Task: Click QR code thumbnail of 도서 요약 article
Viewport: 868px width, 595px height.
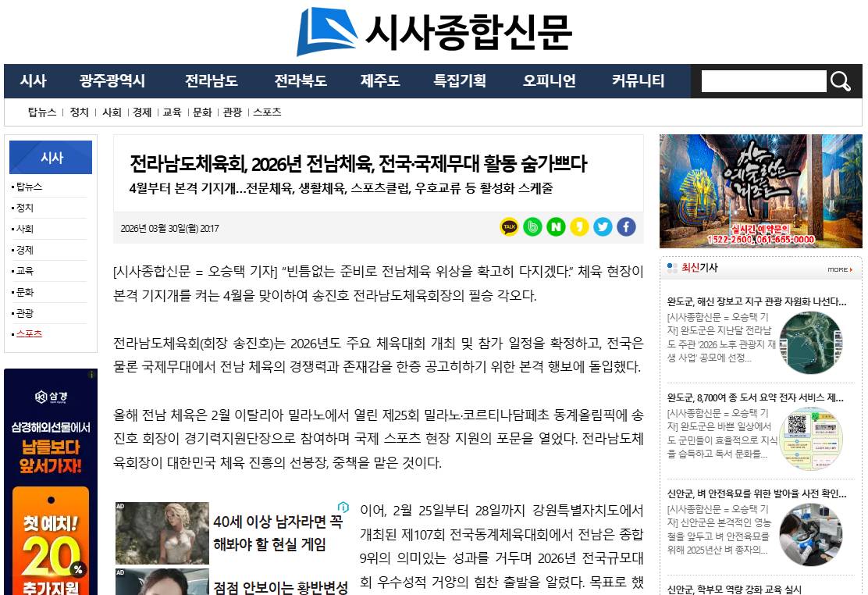Action: pos(811,439)
